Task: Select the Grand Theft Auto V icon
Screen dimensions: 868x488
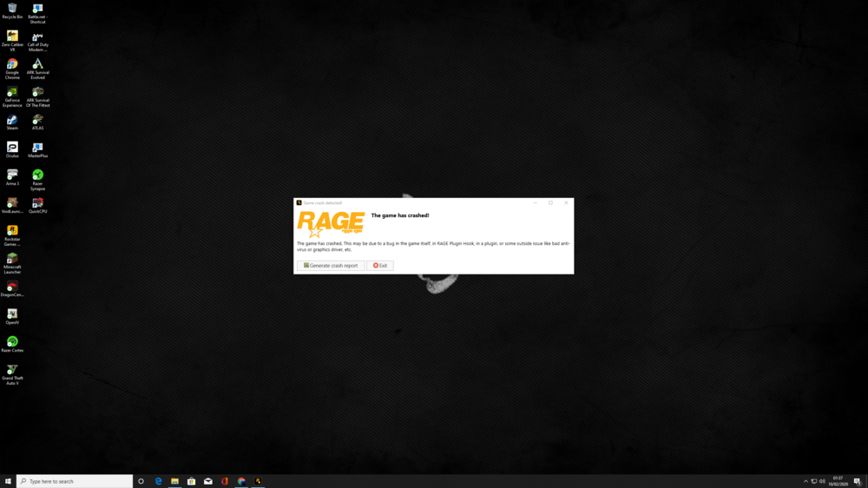Action: (x=12, y=374)
